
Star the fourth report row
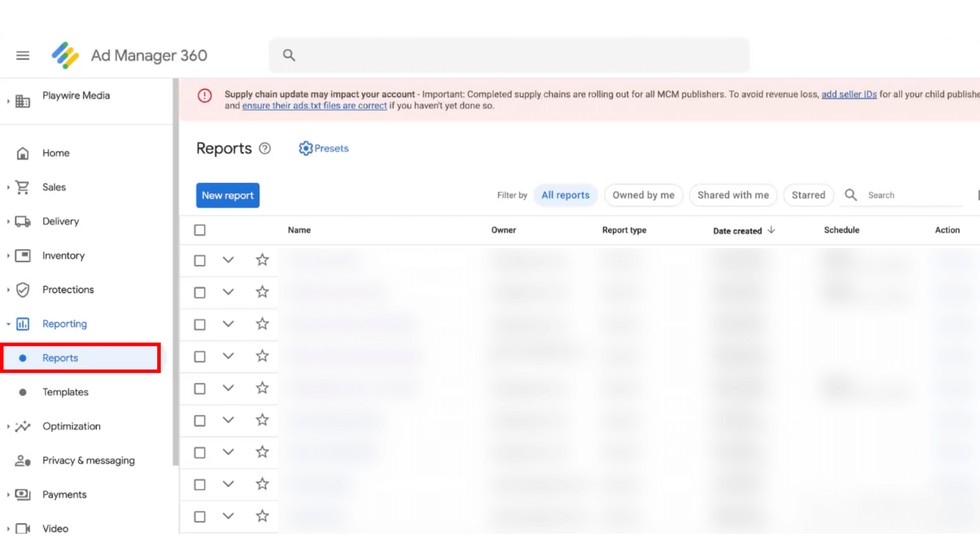pos(262,356)
